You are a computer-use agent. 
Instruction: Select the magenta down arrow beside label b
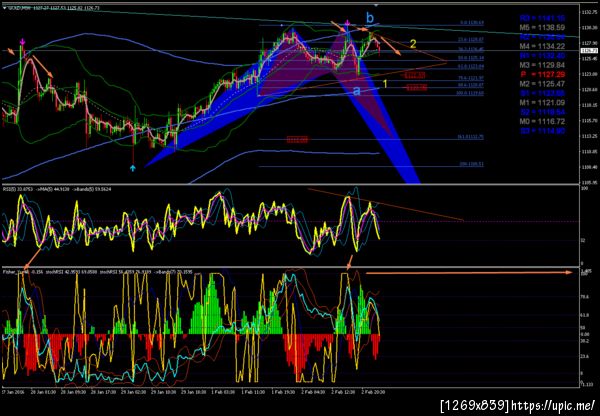point(347,23)
